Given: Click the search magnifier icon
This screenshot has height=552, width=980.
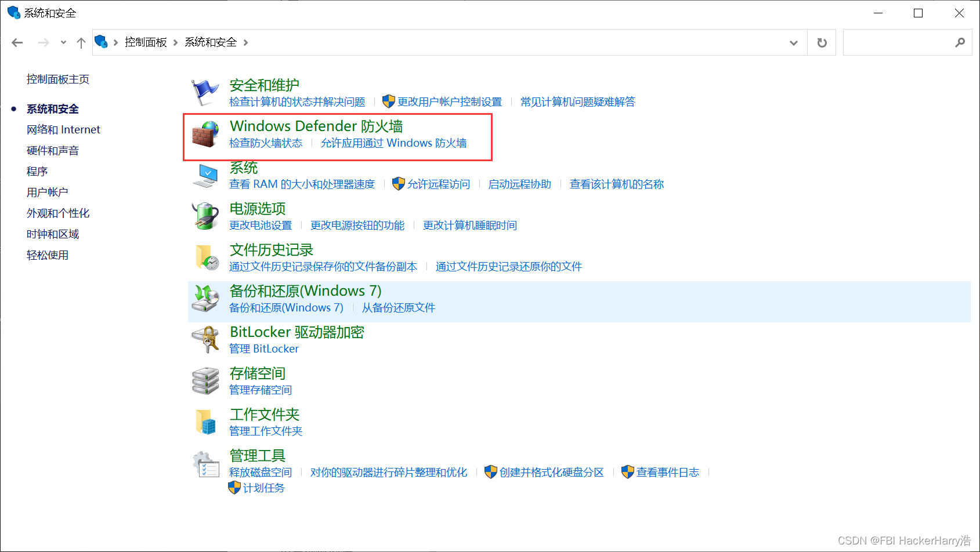Looking at the screenshot, I should coord(960,42).
